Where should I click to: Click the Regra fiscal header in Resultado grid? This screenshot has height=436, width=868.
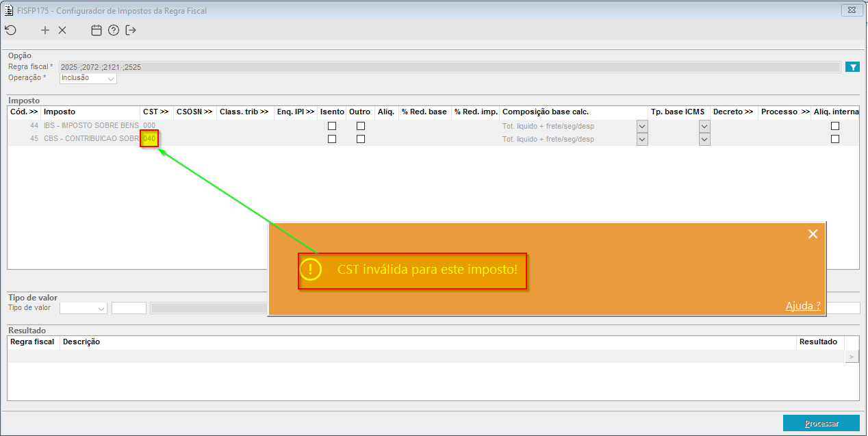tap(33, 342)
